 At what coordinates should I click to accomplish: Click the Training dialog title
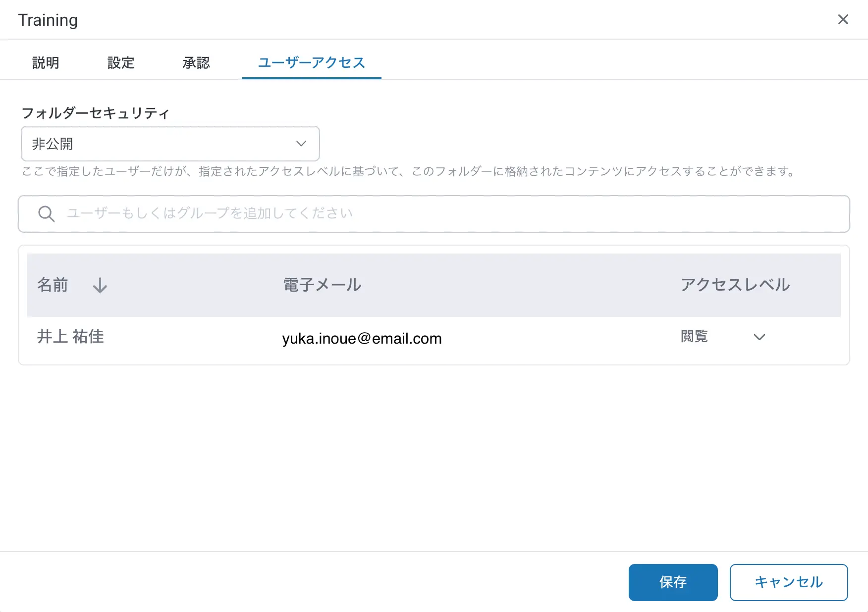(x=48, y=20)
